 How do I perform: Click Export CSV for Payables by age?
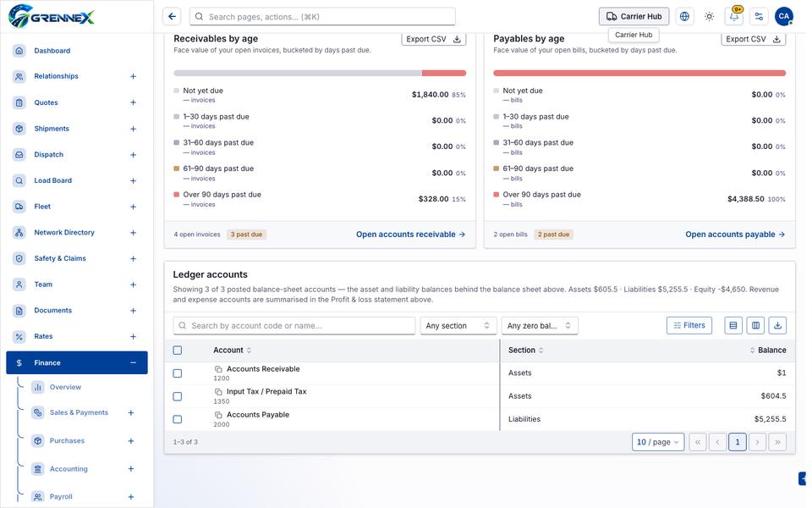pyautogui.click(x=753, y=40)
